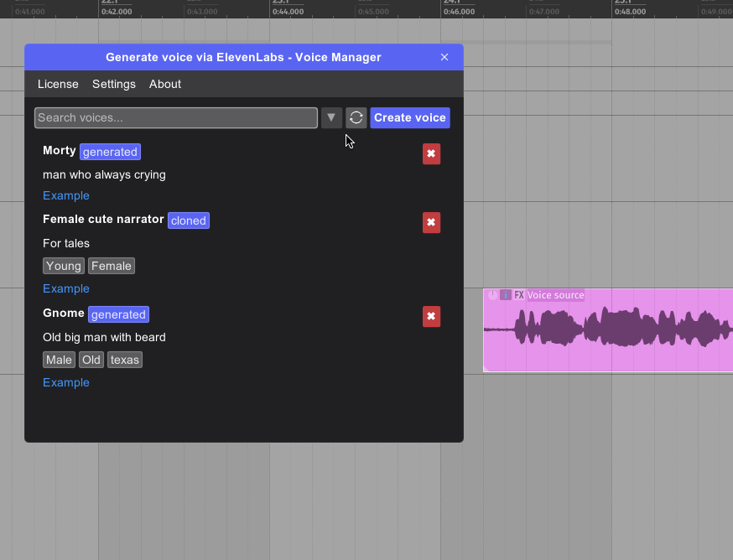Focus the Search voices field

pos(176,117)
